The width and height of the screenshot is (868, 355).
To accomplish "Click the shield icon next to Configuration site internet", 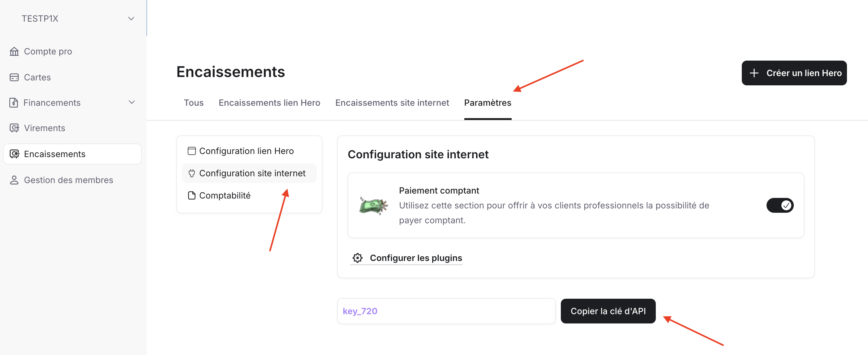I will click(x=191, y=173).
